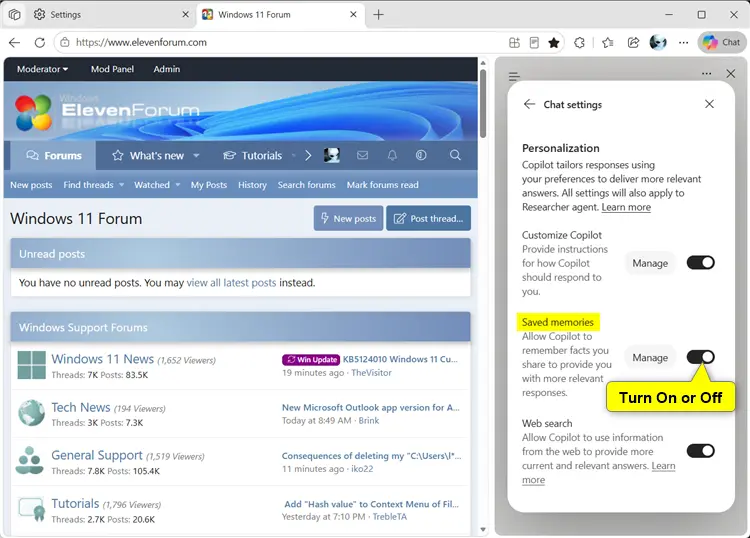This screenshot has width=750, height=538.
Task: Open forum inbox envelope icon
Action: [363, 155]
